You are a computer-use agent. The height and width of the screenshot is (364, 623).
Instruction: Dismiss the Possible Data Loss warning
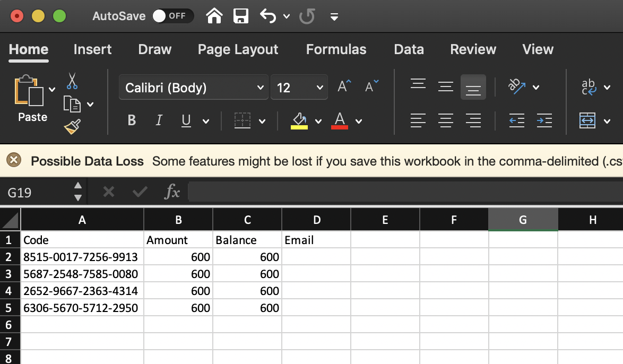[x=14, y=160]
